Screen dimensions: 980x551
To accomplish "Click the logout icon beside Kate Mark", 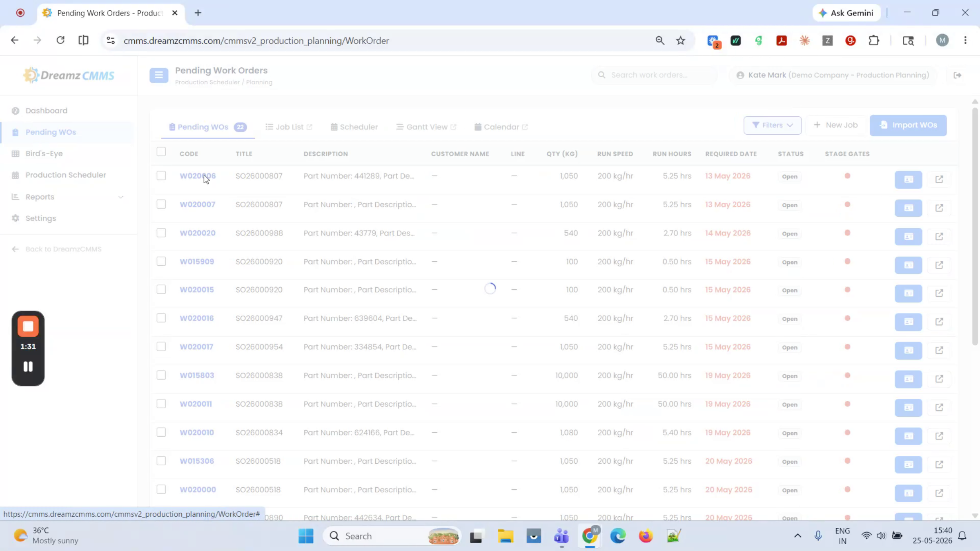I will pos(958,75).
